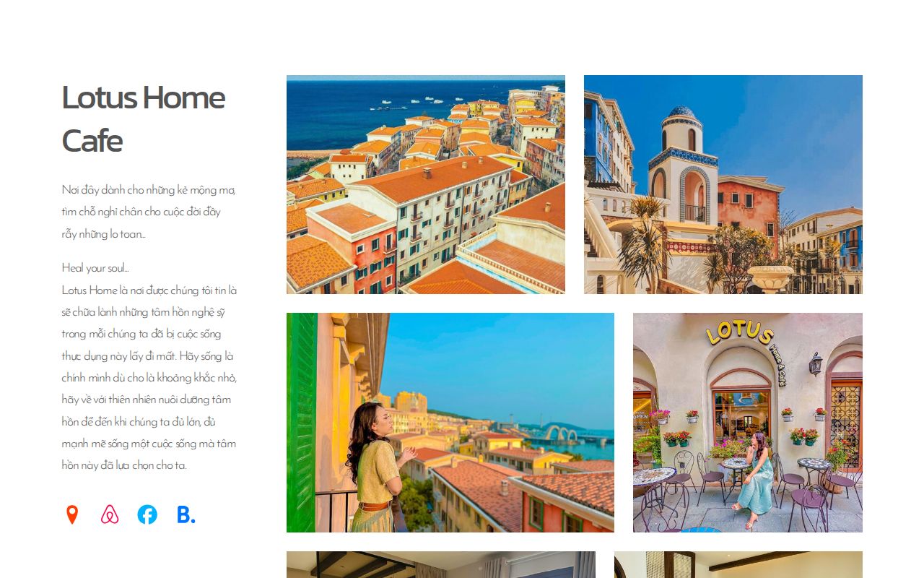Image resolution: width=924 pixels, height=578 pixels.
Task: Click the arched bridge in the balcony photo
Action: (x=561, y=433)
